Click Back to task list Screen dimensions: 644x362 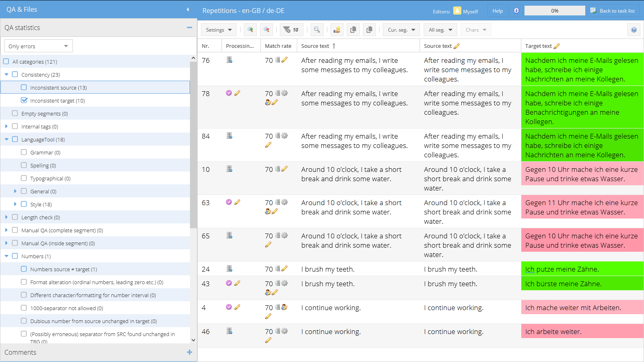[x=613, y=11]
